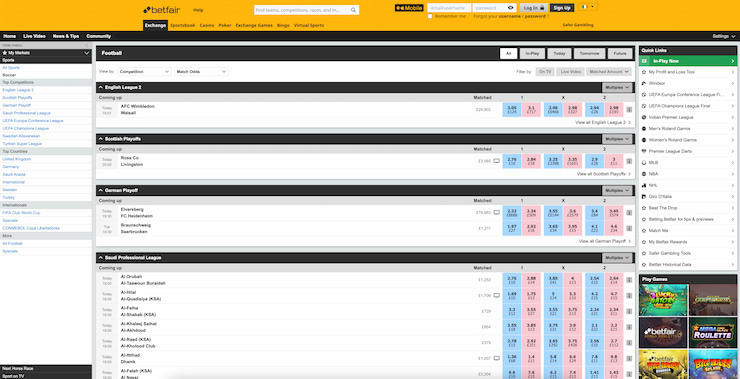Click TV icon on Al-Hilal v Al-Quadisiya row
740x379 pixels.
tap(496, 295)
